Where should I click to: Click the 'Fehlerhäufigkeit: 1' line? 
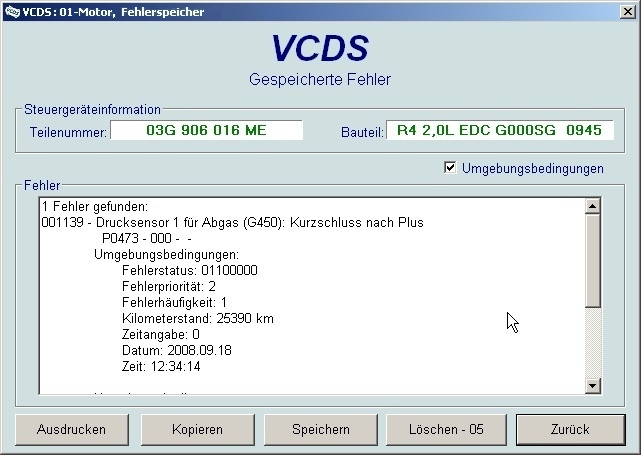pos(174,303)
